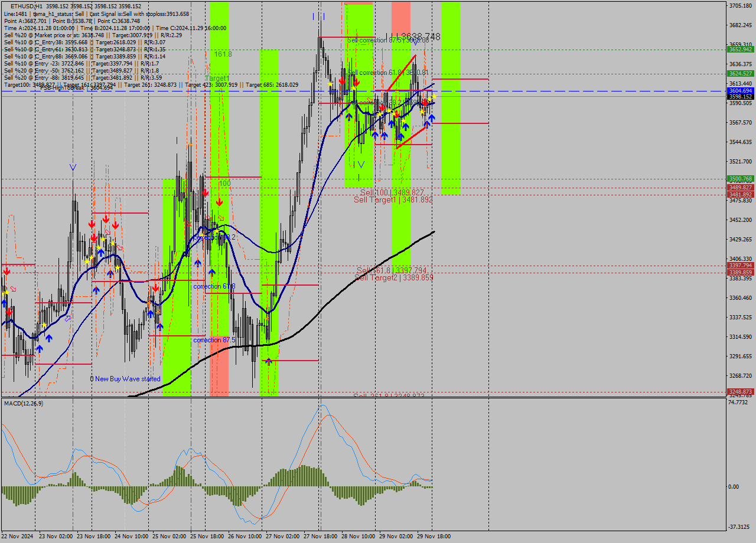756x543 pixels.
Task: Click the 22 Nov 2024 label on time axis
Action: 18,535
